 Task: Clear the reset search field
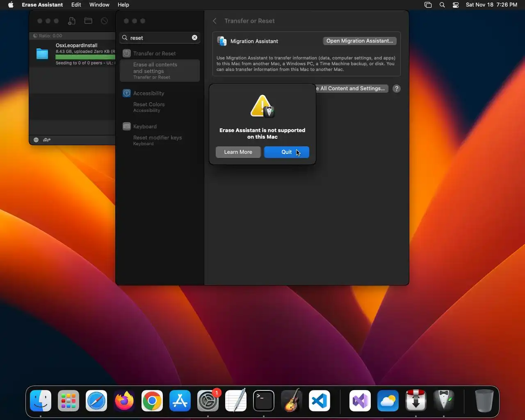[194, 38]
